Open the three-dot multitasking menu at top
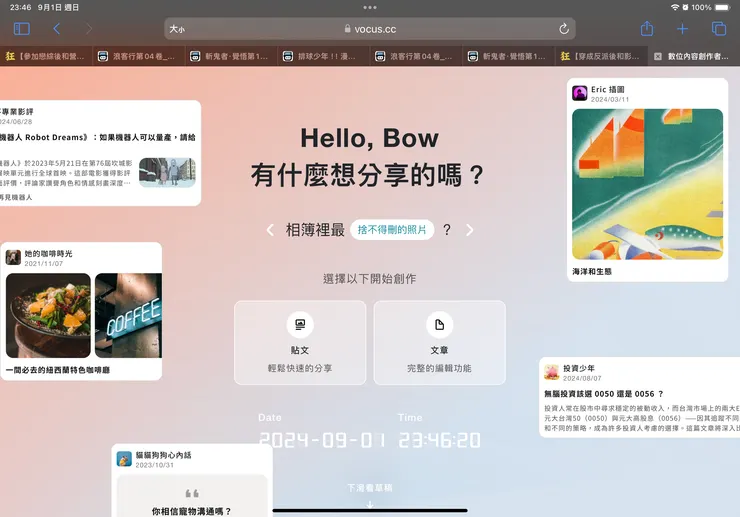 [370, 7]
